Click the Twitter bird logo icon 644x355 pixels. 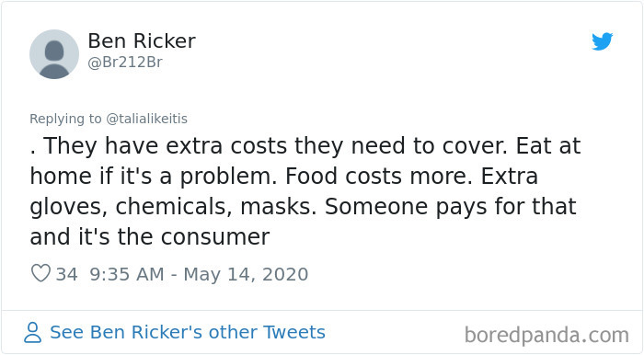click(602, 41)
